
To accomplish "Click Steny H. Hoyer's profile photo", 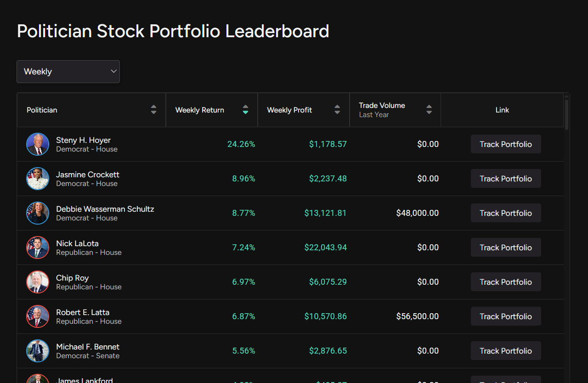I will (37, 144).
